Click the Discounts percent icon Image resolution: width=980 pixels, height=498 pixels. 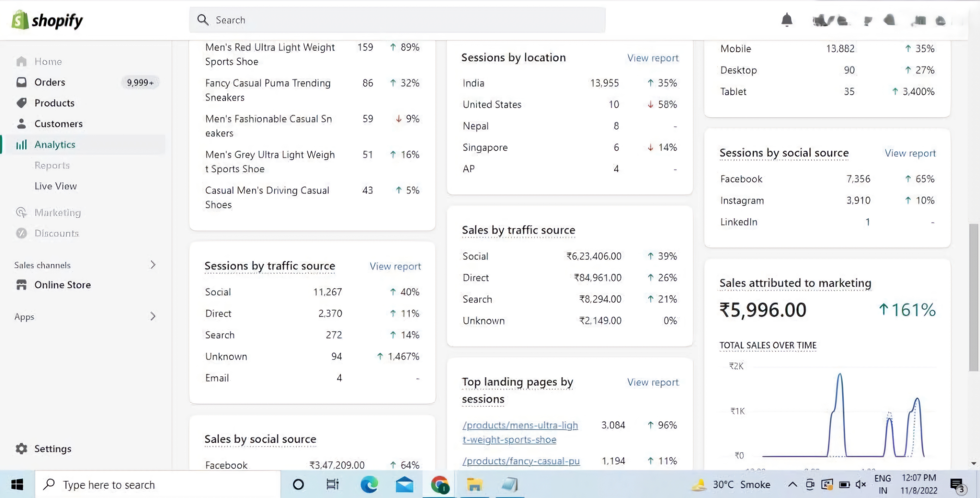[22, 233]
